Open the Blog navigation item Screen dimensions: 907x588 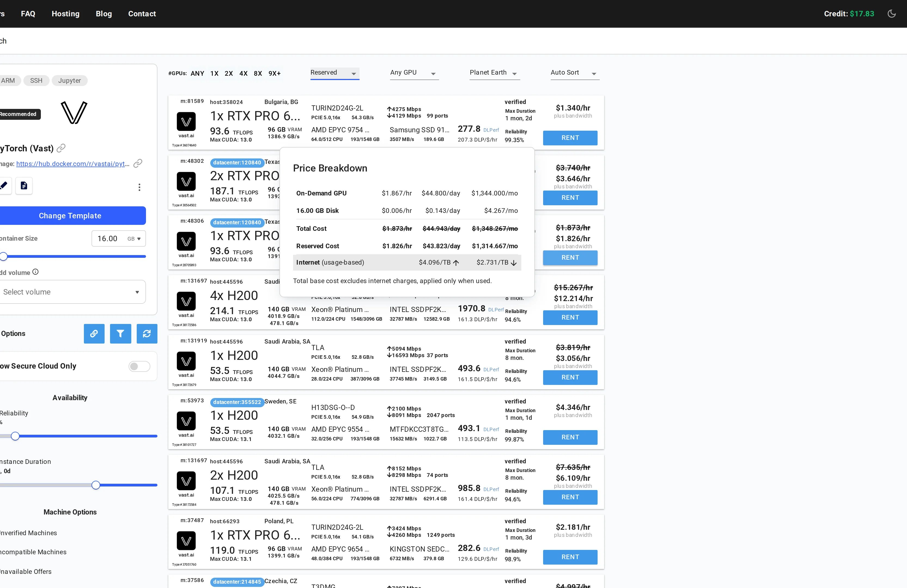pos(104,14)
